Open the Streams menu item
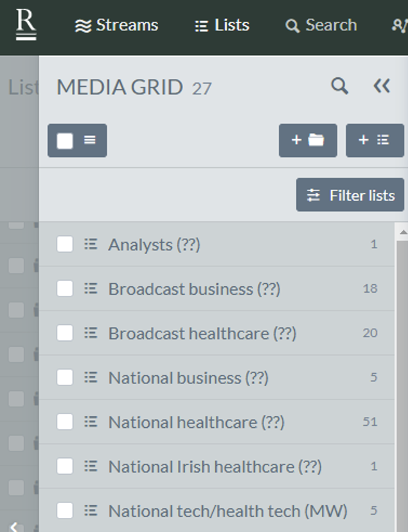The width and height of the screenshot is (408, 532). pos(116,26)
